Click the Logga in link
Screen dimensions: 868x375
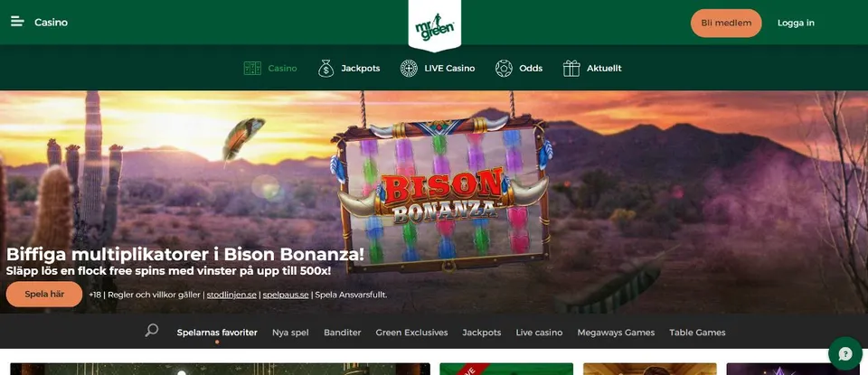pos(796,23)
